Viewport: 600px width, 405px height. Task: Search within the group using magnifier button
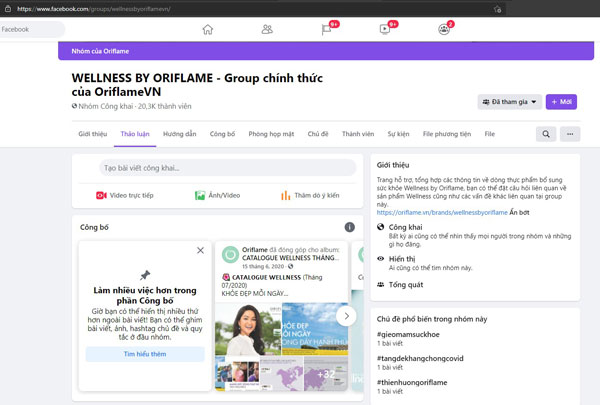click(x=546, y=134)
